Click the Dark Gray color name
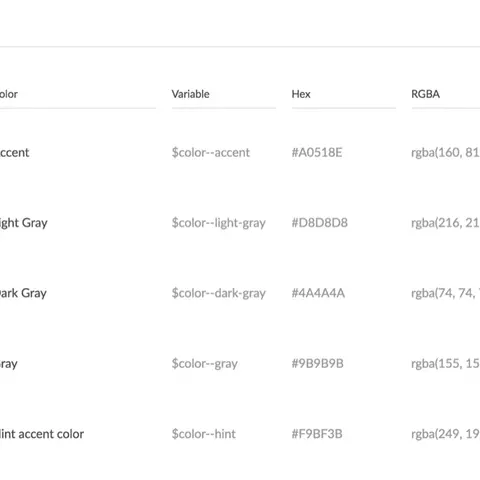Viewport: 480px width, 480px height. (x=23, y=293)
